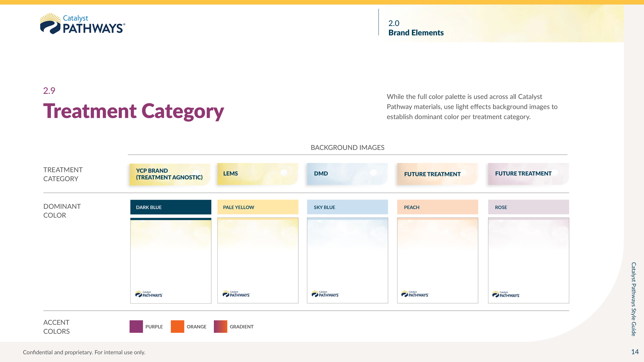This screenshot has width=644, height=362.
Task: Select the Purple accent color swatch
Action: click(x=136, y=326)
